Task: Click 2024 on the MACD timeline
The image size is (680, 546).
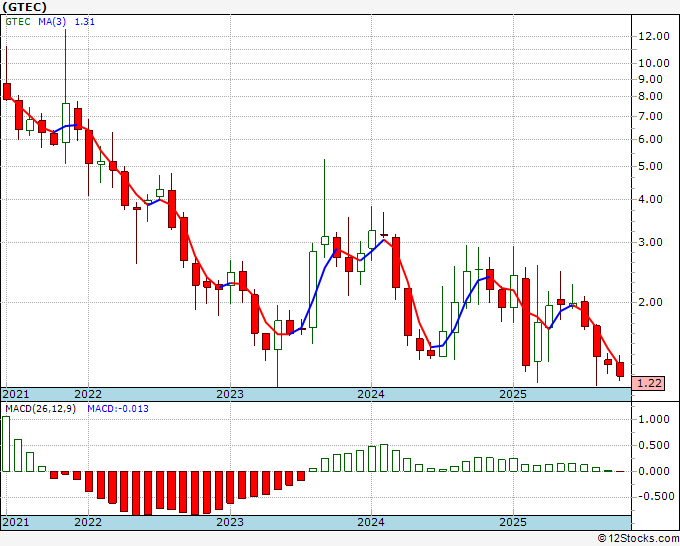Action: 371,522
